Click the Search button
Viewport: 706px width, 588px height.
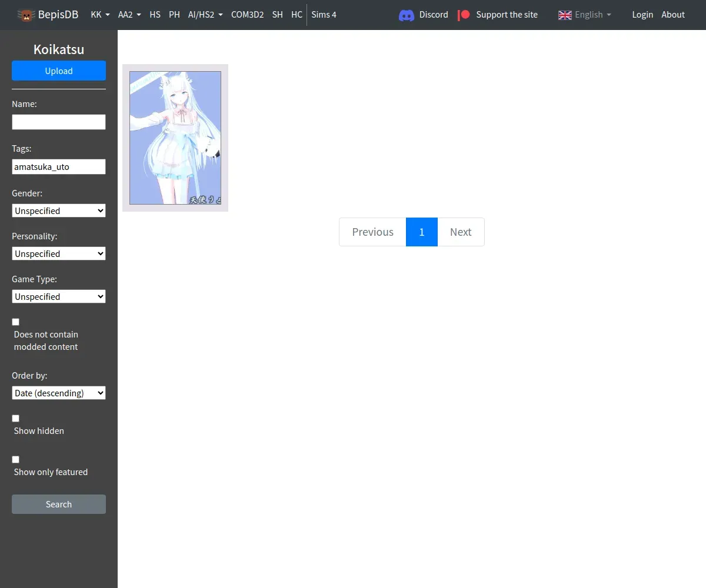click(x=59, y=504)
